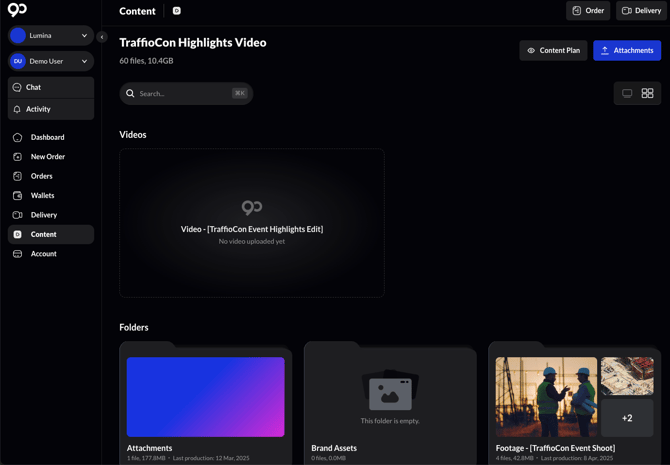Click the blue Attachments upload button
The height and width of the screenshot is (465, 670).
(627, 50)
